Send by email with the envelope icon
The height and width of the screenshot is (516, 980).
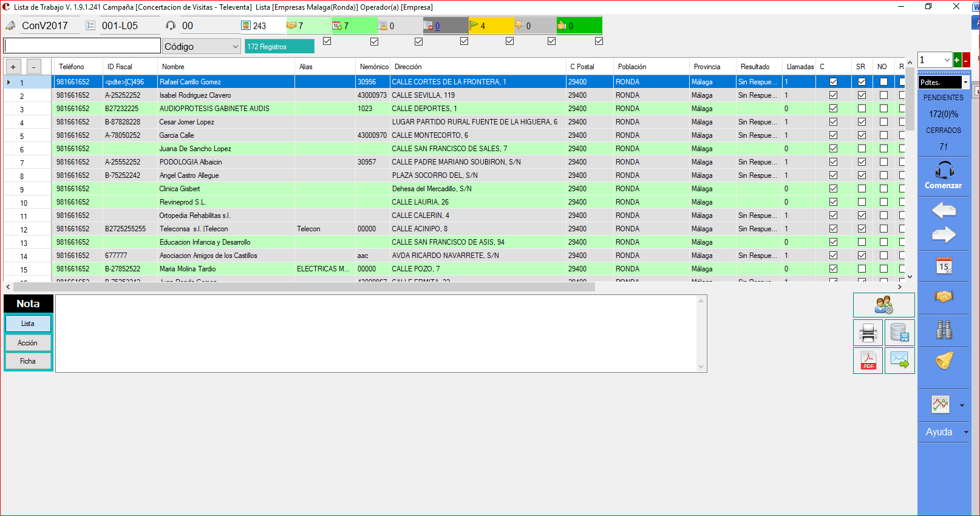pyautogui.click(x=899, y=361)
